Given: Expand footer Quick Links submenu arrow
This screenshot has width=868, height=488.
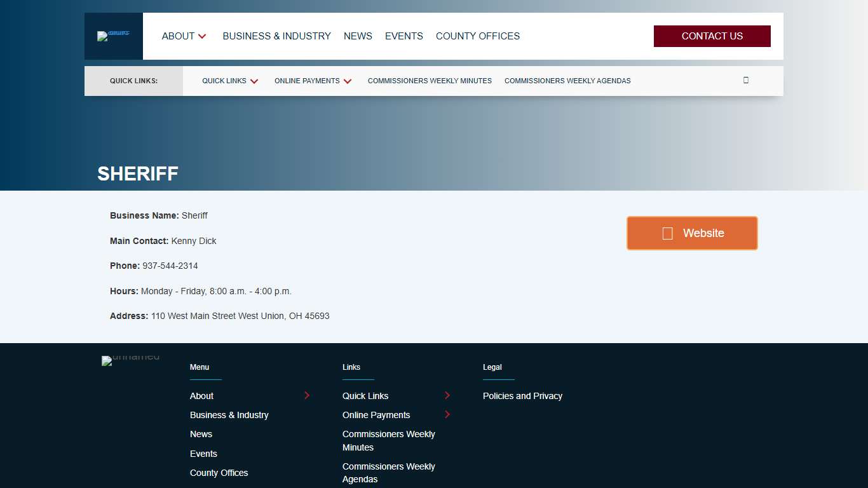Looking at the screenshot, I should tap(447, 395).
